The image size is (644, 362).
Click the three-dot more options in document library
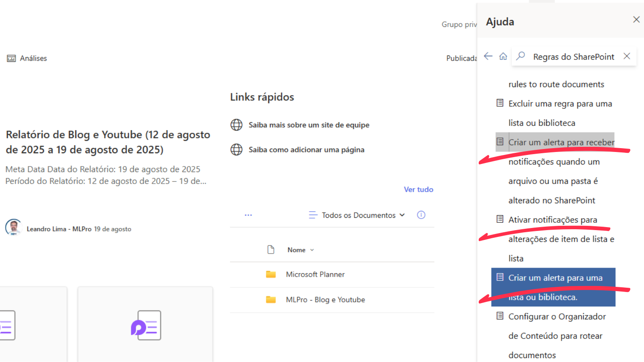click(x=248, y=215)
